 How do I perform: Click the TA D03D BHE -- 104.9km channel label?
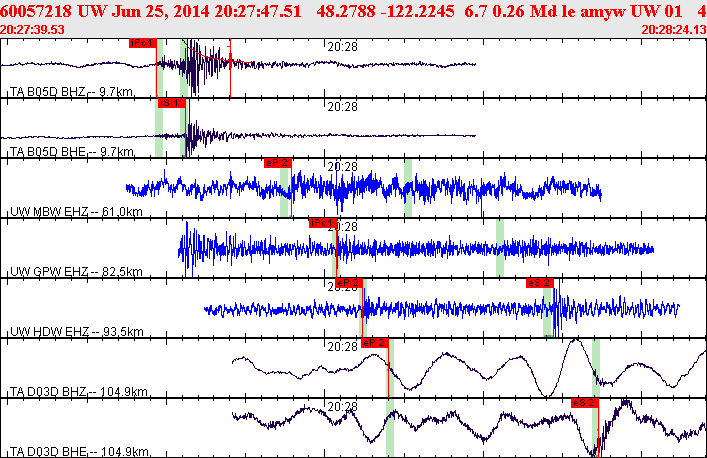point(79,451)
